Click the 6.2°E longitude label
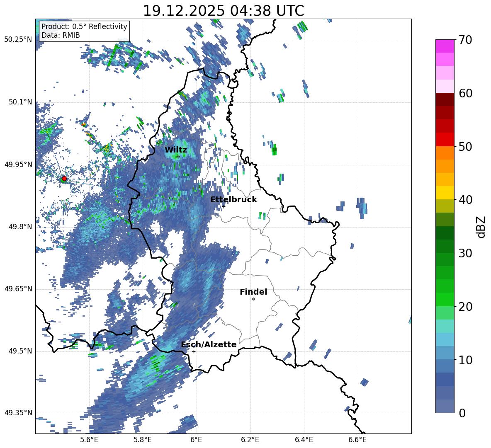Image resolution: width=491 pixels, height=448 pixels. (250, 440)
